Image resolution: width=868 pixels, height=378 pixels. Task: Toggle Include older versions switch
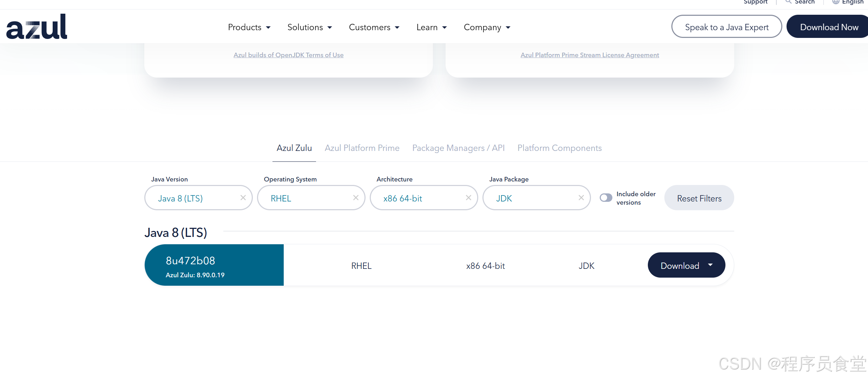click(606, 198)
